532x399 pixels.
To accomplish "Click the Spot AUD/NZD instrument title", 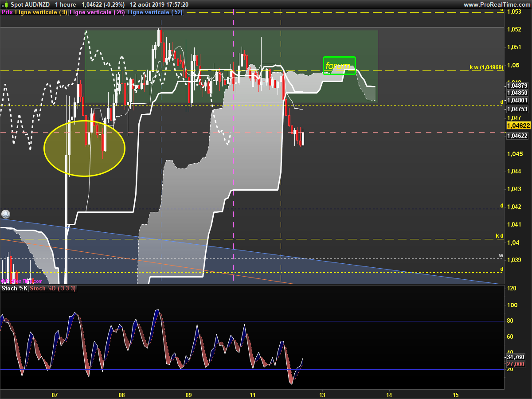I will click(x=30, y=4).
